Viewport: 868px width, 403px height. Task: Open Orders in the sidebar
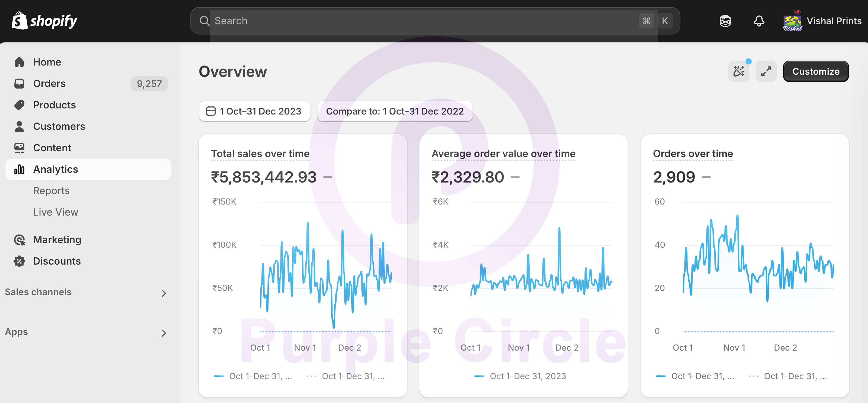coord(49,84)
